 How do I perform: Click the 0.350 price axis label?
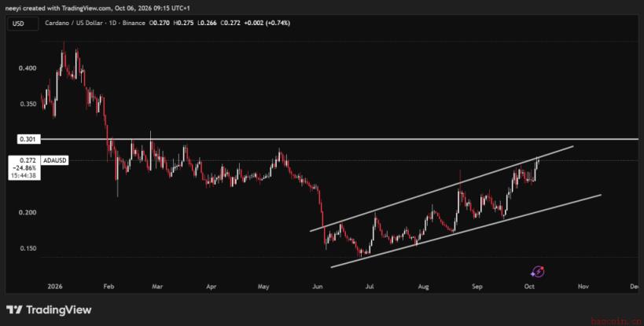click(x=27, y=104)
